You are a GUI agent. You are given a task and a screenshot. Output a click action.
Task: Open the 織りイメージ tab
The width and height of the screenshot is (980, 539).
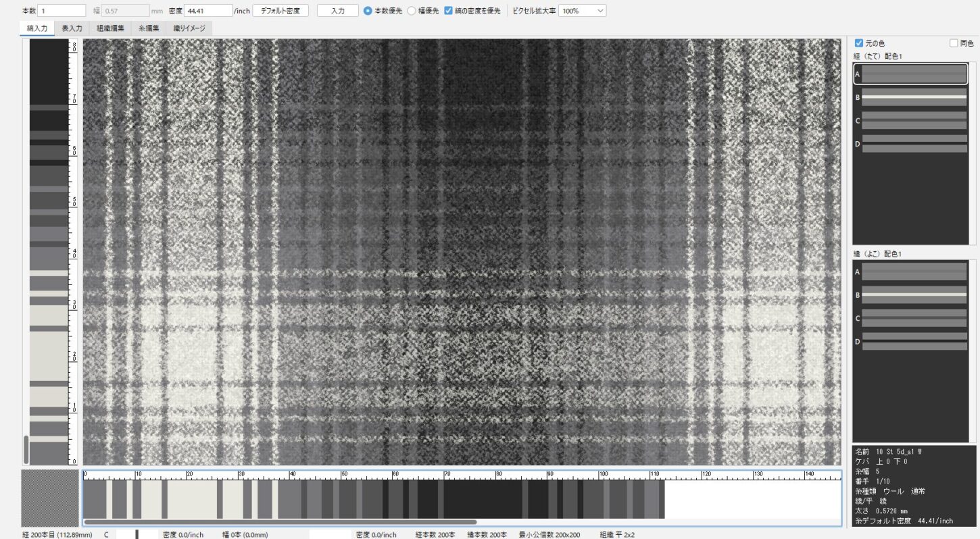pyautogui.click(x=189, y=28)
